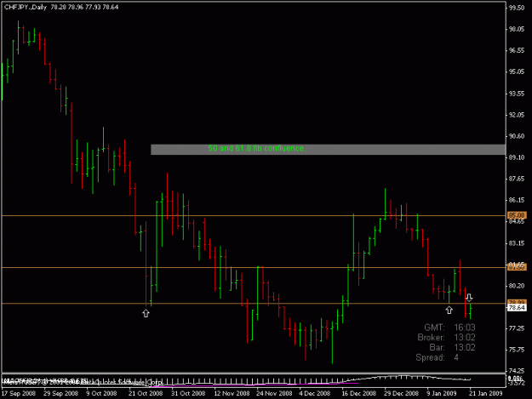Click the 29 Sep 2008 date label
532x399 pixels.
(x=61, y=394)
